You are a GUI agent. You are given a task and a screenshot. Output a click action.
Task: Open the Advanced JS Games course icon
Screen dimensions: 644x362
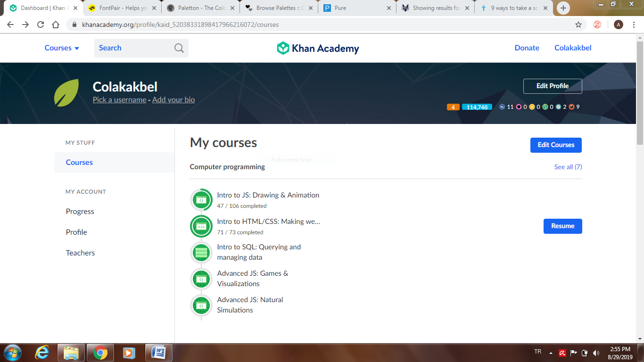pyautogui.click(x=201, y=279)
